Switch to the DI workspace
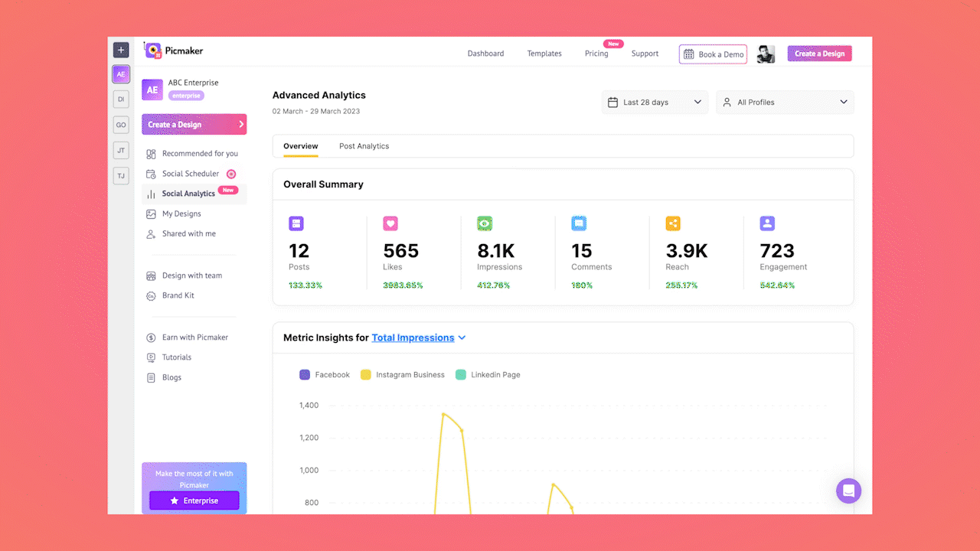Image resolution: width=980 pixels, height=551 pixels. (x=121, y=99)
